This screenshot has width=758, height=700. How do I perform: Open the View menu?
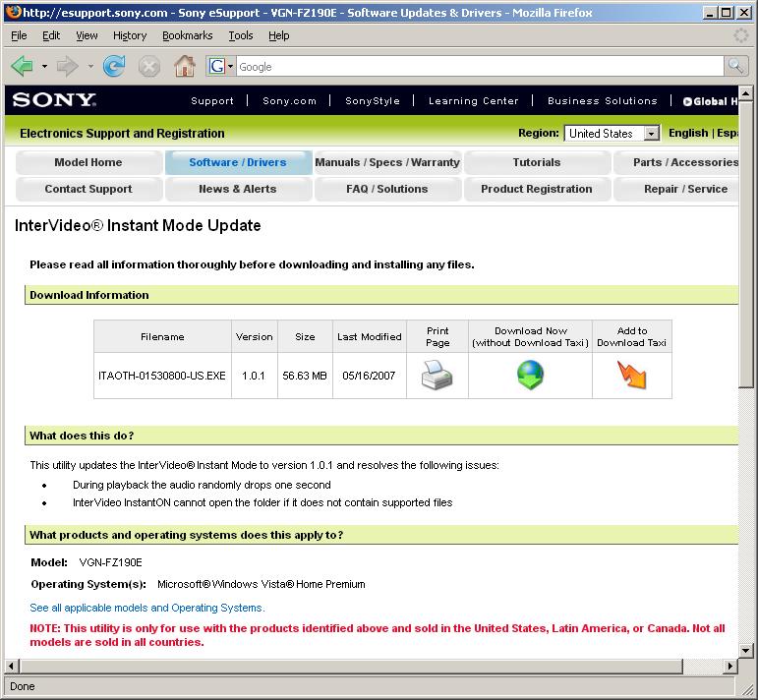[87, 35]
